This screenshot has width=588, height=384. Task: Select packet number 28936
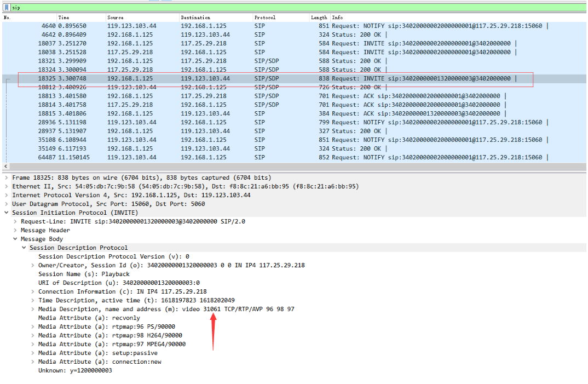click(x=294, y=122)
